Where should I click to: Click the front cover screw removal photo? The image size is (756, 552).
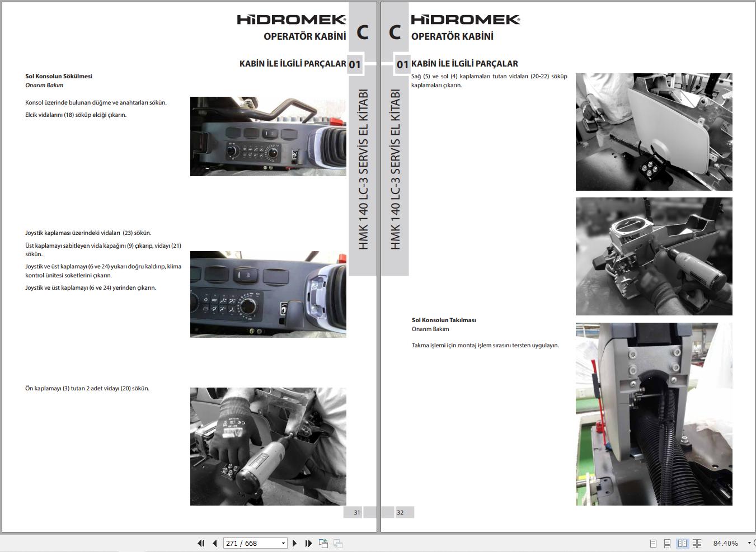(x=268, y=446)
